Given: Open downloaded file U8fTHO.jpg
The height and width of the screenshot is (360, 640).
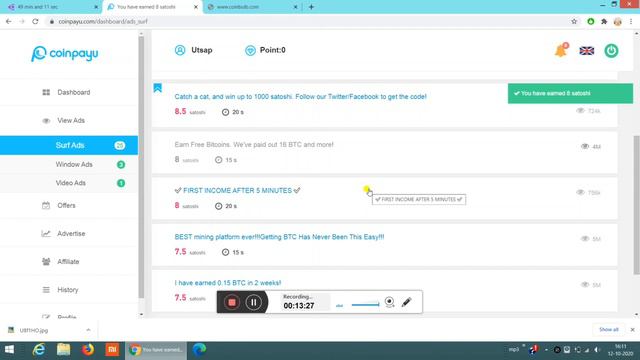Looking at the screenshot, I should [34, 330].
